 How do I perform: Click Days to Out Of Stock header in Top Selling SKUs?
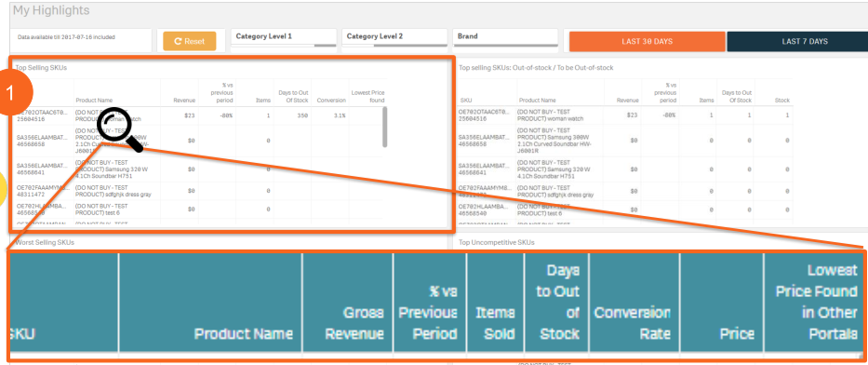[x=294, y=97]
